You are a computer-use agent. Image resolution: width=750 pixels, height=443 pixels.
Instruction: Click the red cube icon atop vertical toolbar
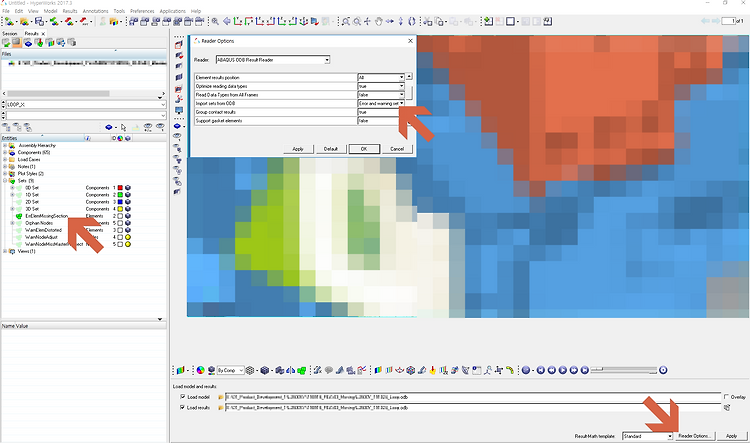178,44
